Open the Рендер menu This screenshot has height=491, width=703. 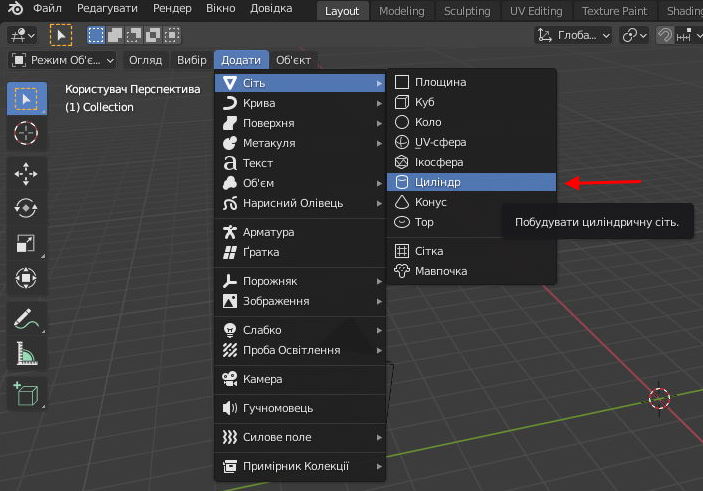172,9
